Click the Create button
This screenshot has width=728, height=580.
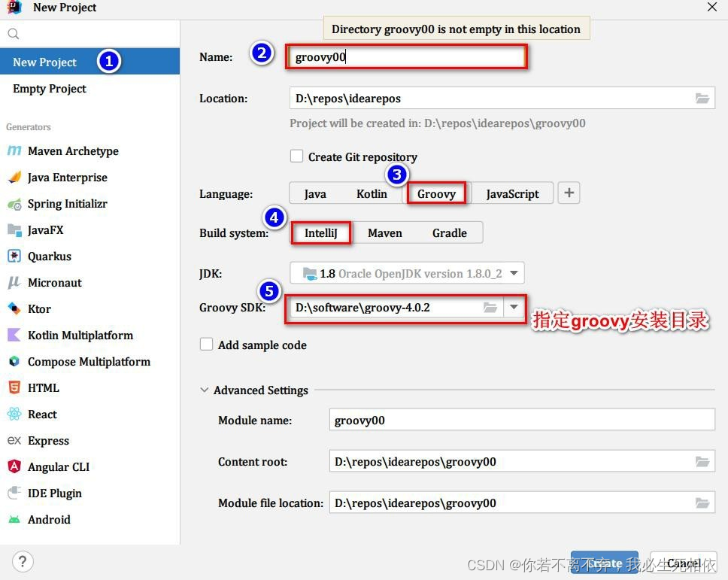(605, 563)
